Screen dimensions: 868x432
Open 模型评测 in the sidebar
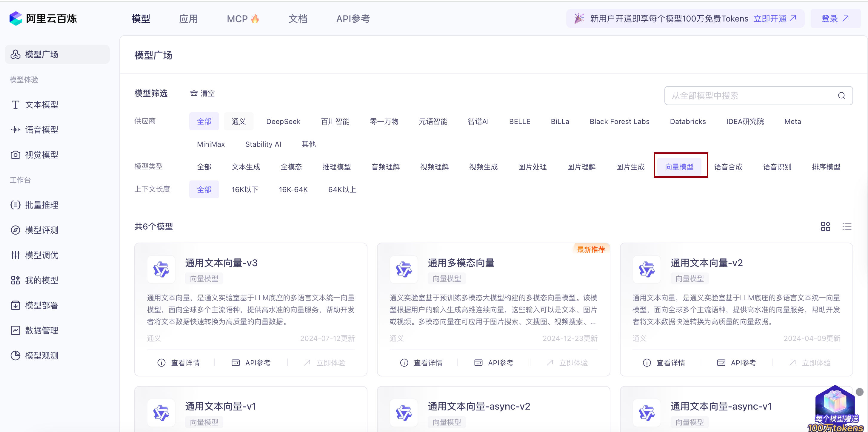click(x=57, y=230)
